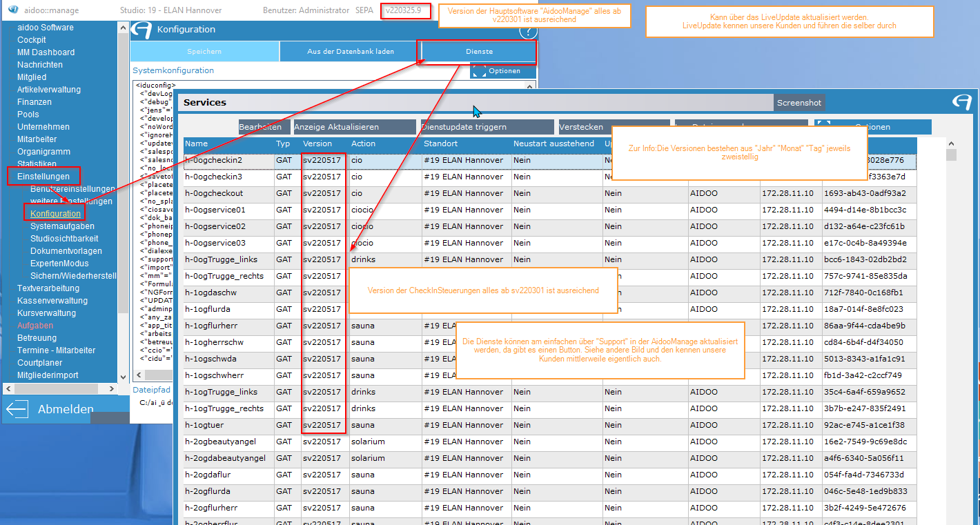This screenshot has height=525, width=980.
Task: Trigger Dienstupdate triggern button
Action: click(x=487, y=127)
